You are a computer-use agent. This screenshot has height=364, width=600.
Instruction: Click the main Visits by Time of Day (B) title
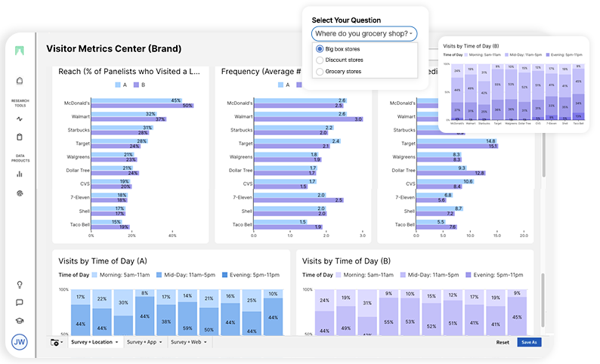tap(346, 261)
